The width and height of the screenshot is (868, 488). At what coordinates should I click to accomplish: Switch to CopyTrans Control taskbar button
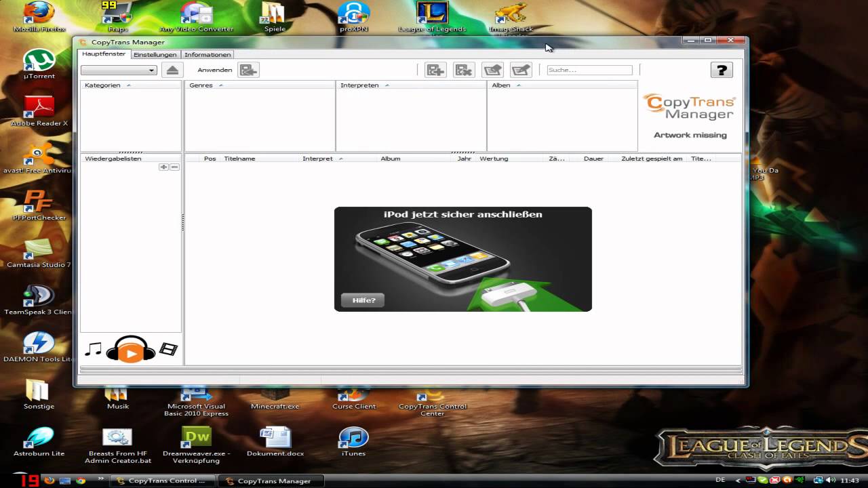(161, 481)
